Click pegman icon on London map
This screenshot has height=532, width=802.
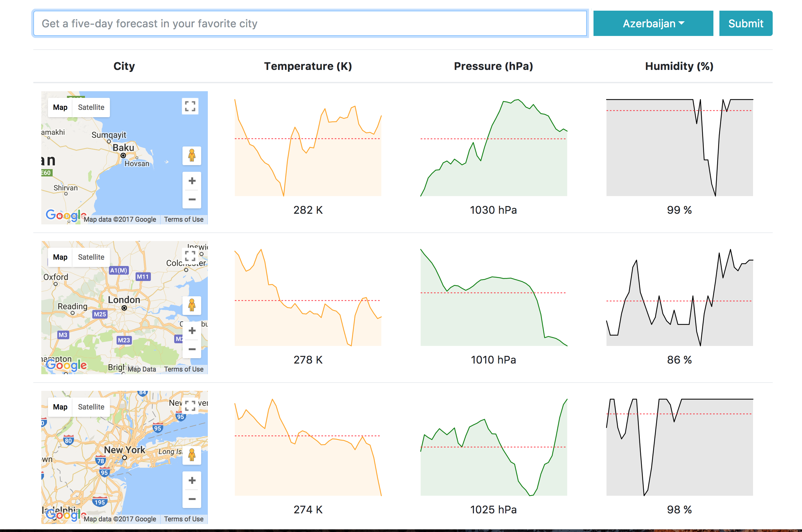point(192,305)
